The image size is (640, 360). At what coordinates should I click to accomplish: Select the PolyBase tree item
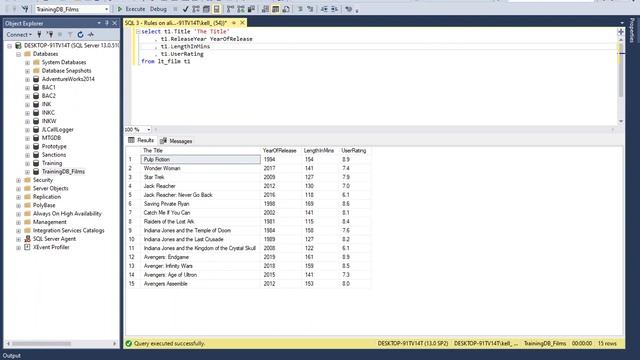(44, 205)
